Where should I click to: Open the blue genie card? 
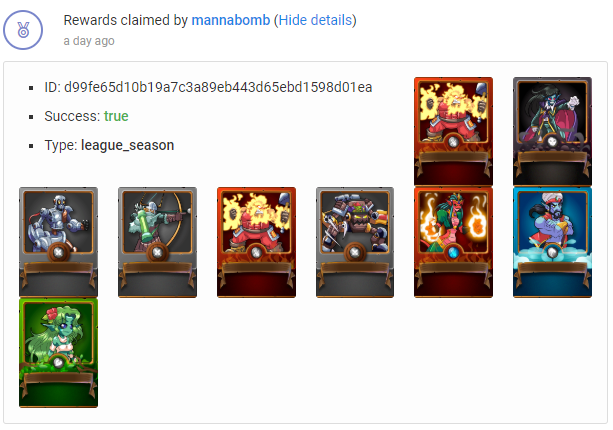coord(552,242)
